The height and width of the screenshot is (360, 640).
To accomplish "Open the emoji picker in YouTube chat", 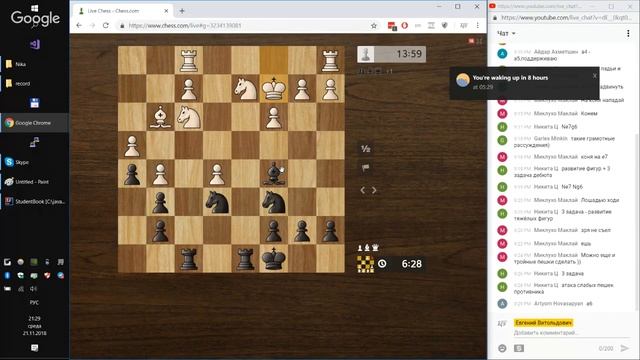I will [502, 348].
